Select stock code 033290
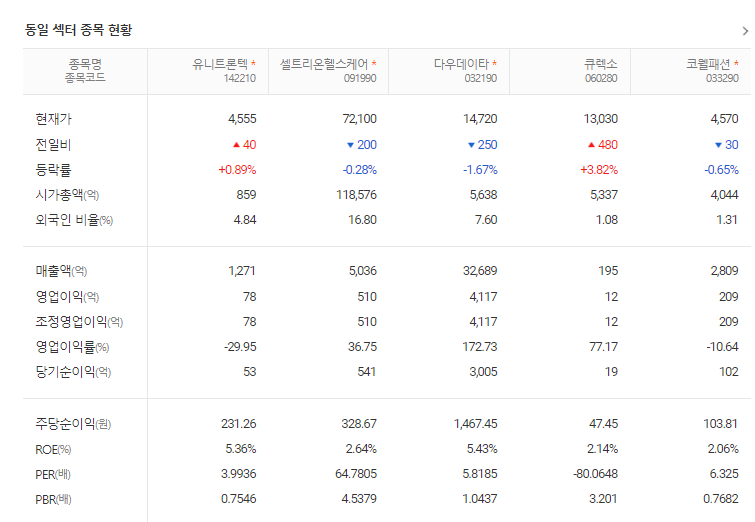Image resolution: width=755 pixels, height=522 pixels. [722, 78]
